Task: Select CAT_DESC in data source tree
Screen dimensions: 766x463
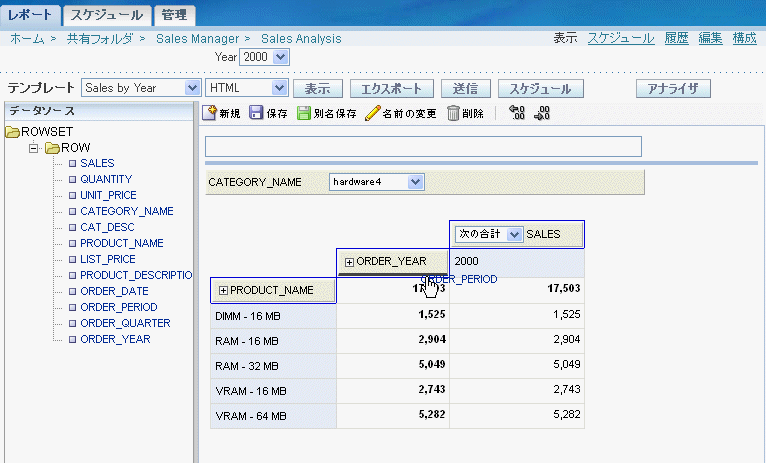Action: point(107,228)
